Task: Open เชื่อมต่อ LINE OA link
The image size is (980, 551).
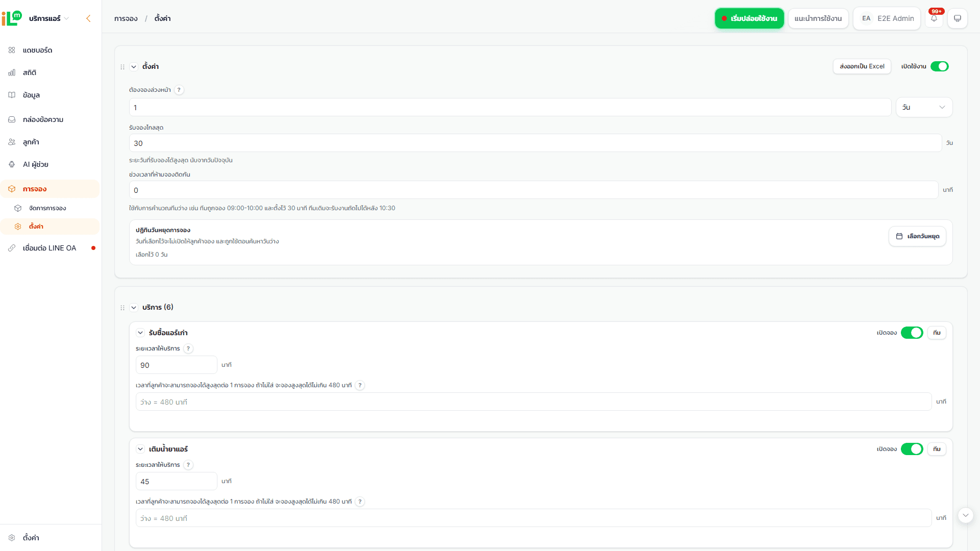Action: click(50, 248)
